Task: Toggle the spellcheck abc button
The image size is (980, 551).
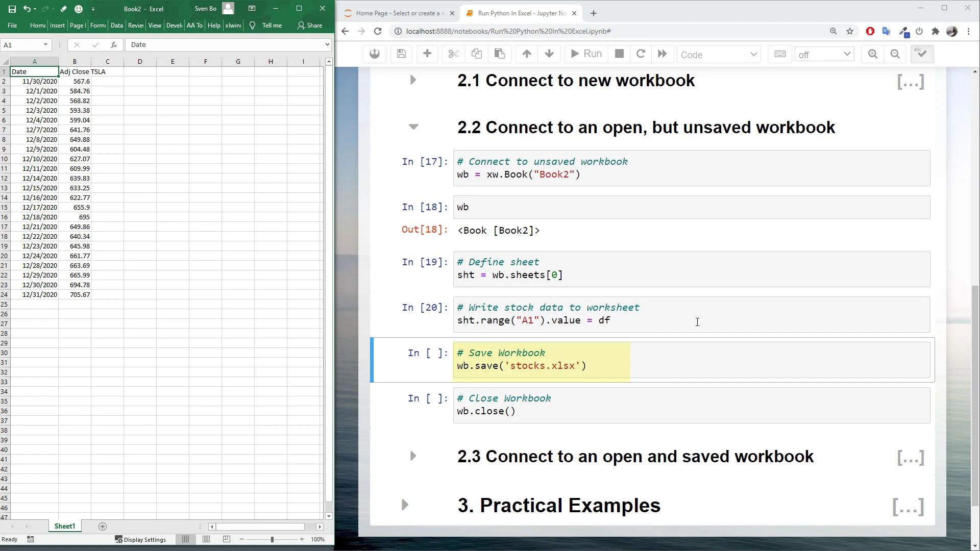Action: pos(921,54)
